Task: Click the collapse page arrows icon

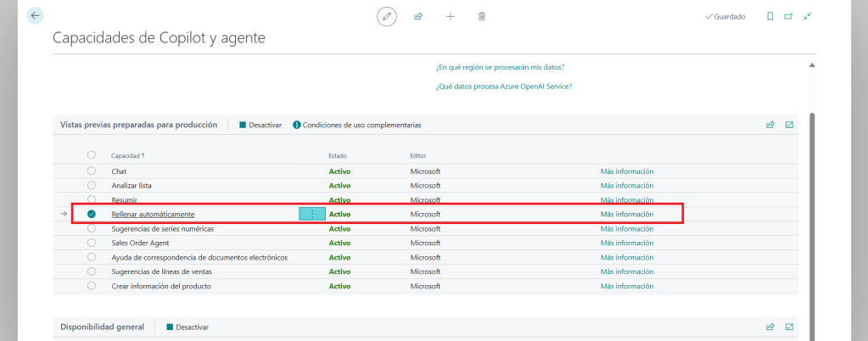Action: coord(807,16)
